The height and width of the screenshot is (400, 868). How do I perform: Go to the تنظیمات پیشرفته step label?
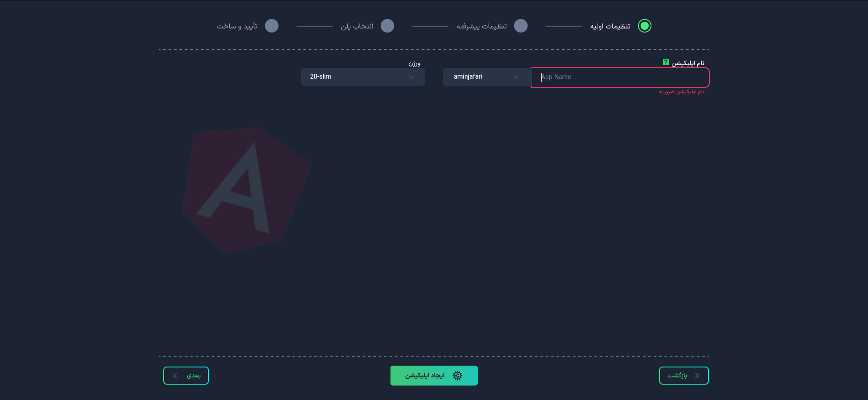[x=481, y=26]
